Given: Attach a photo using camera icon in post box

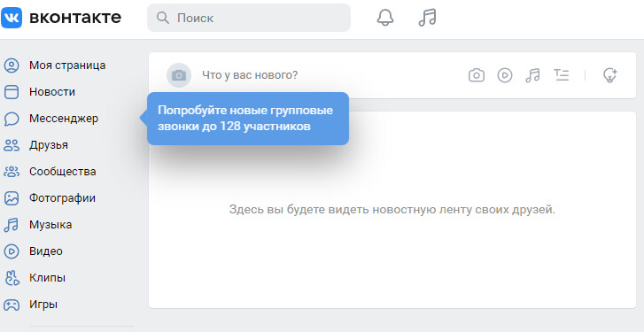Looking at the screenshot, I should tap(477, 75).
